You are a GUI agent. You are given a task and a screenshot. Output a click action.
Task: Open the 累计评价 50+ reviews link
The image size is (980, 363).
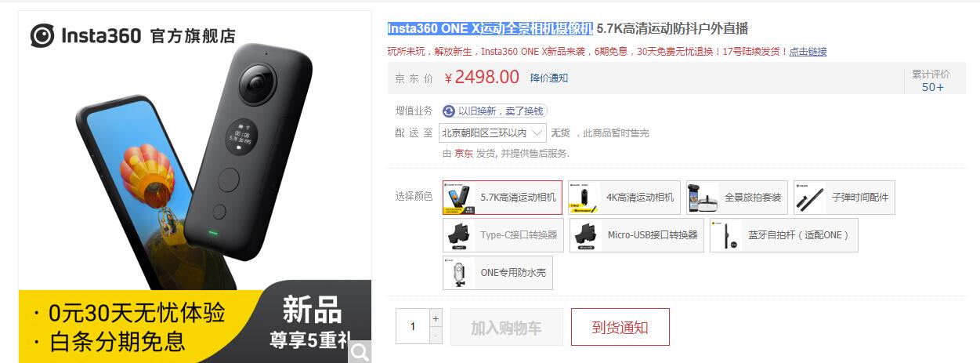tap(932, 81)
